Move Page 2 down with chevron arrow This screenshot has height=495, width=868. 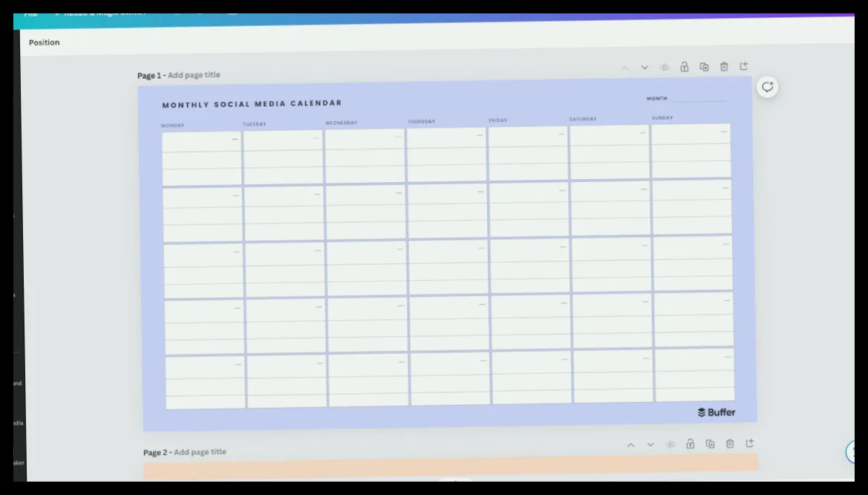coord(650,444)
